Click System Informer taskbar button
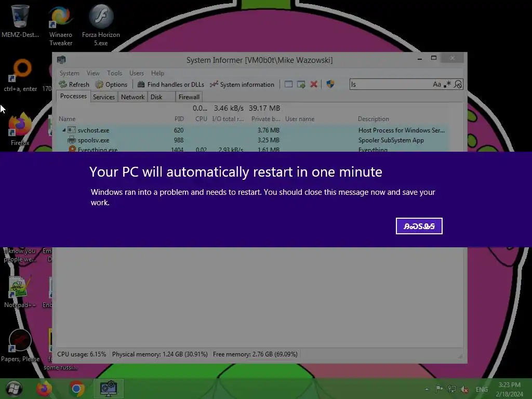Image resolution: width=532 pixels, height=399 pixels. (x=109, y=389)
